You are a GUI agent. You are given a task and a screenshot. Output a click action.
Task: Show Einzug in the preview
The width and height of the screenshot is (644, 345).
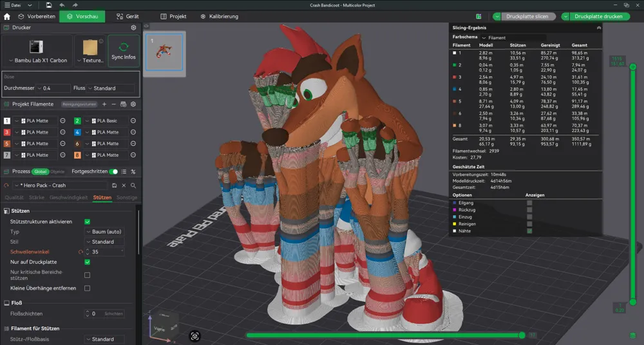click(x=529, y=217)
